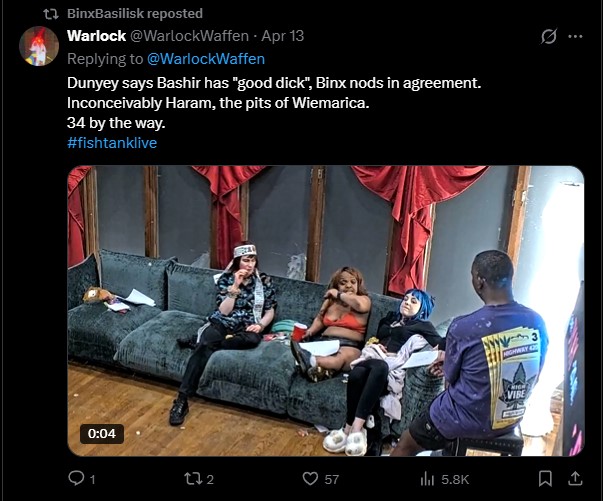Share the post via upload arrow icon
This screenshot has width=603, height=501.
[x=575, y=478]
